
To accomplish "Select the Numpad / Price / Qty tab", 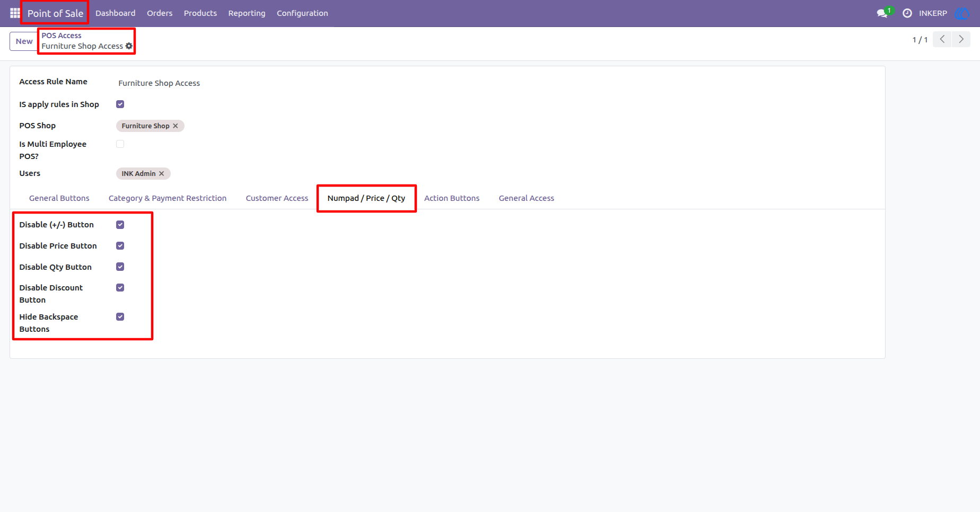I will pyautogui.click(x=366, y=198).
